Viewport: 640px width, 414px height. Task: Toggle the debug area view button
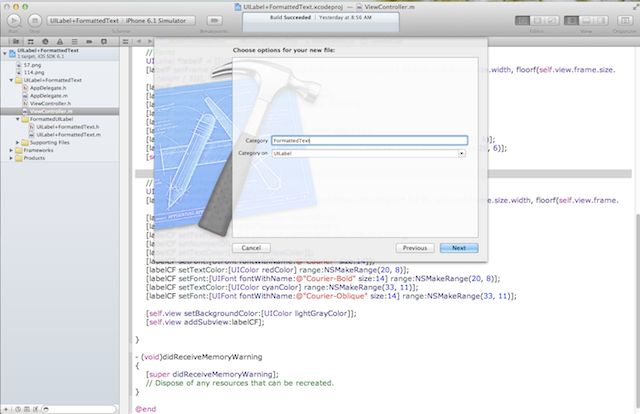pyautogui.click(x=586, y=20)
